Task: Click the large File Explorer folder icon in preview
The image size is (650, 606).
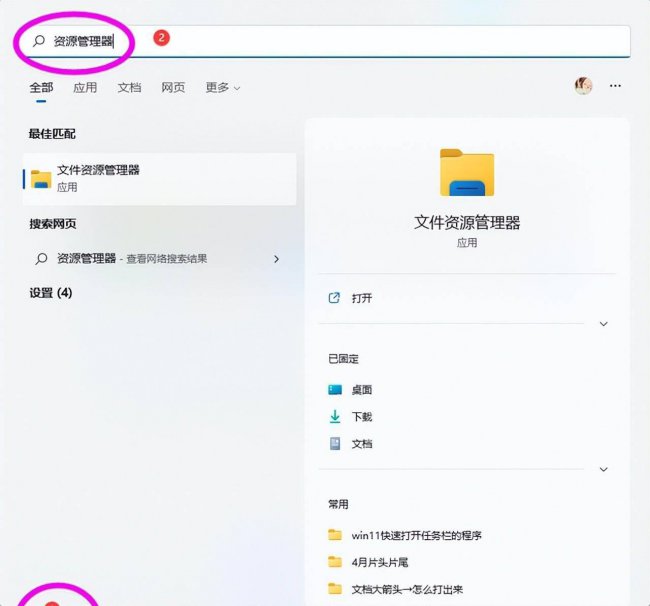Action: pyautogui.click(x=467, y=172)
